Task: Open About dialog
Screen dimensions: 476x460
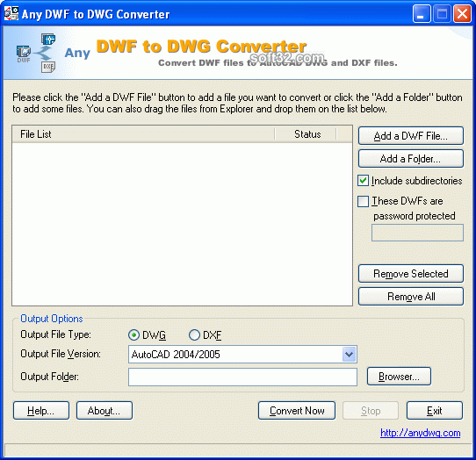Action: 105,411
